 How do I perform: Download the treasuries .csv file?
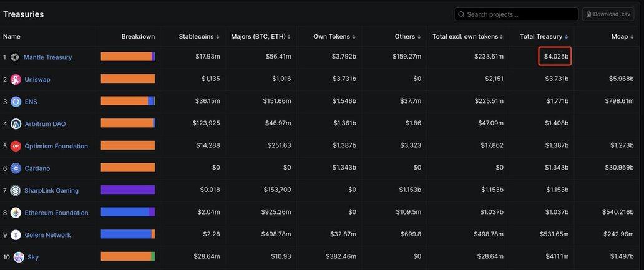pyautogui.click(x=608, y=14)
